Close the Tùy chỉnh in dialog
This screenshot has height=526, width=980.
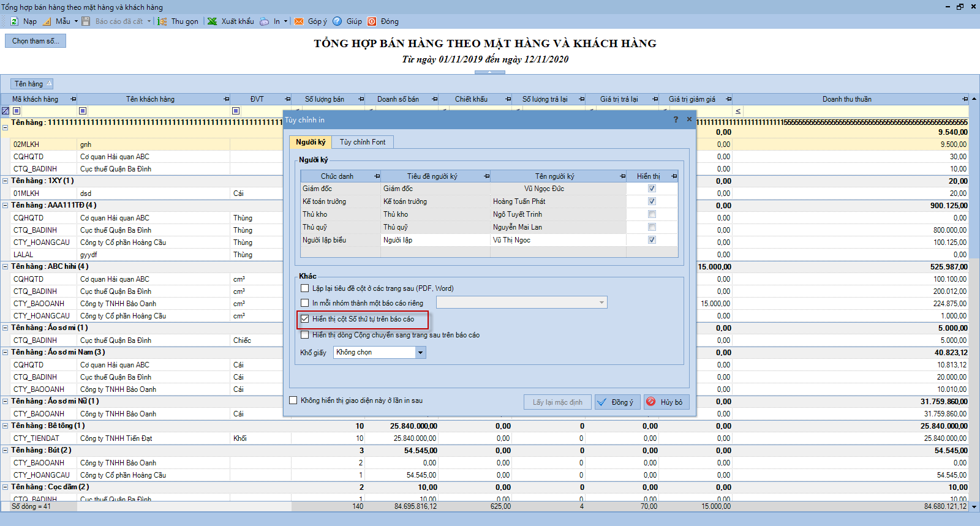click(689, 119)
